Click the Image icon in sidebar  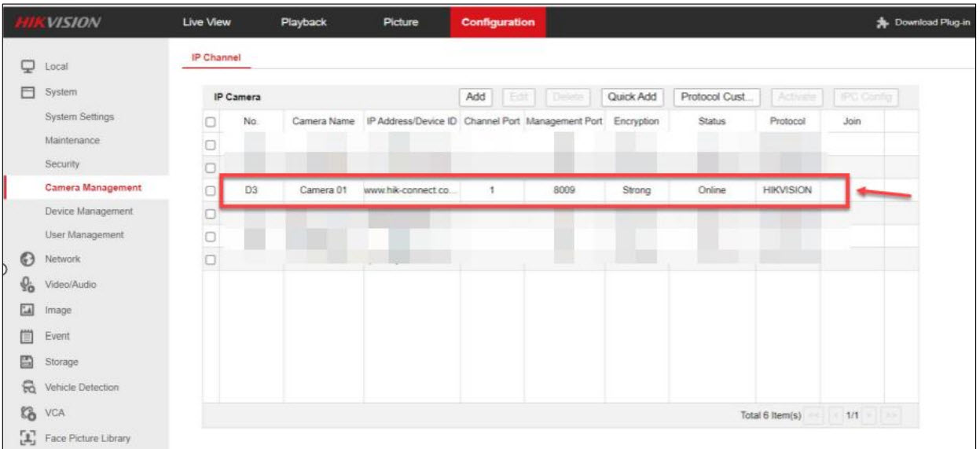pyautogui.click(x=26, y=310)
